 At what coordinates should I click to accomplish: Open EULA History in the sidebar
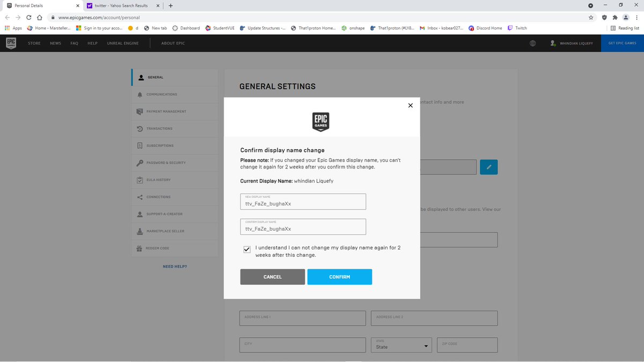pyautogui.click(x=175, y=180)
